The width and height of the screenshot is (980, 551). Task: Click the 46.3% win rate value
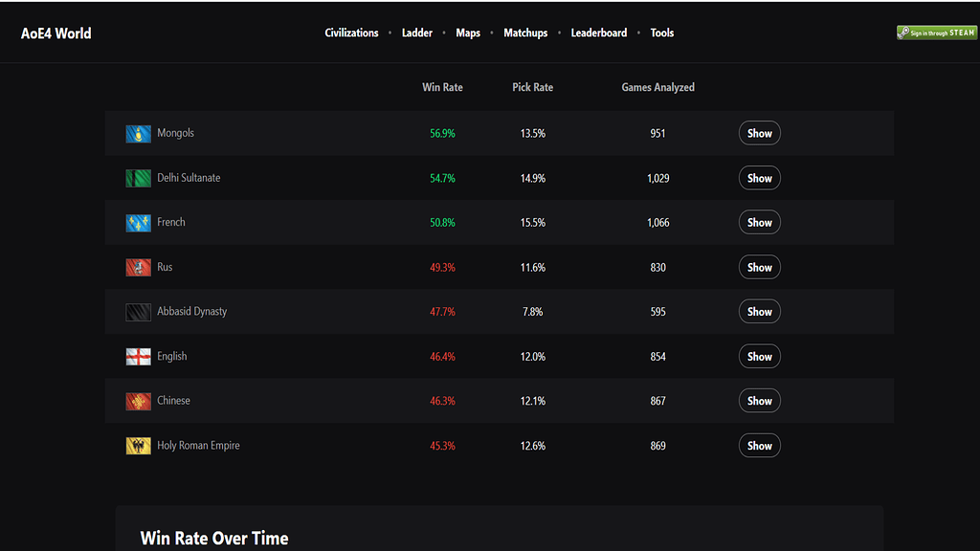(442, 402)
